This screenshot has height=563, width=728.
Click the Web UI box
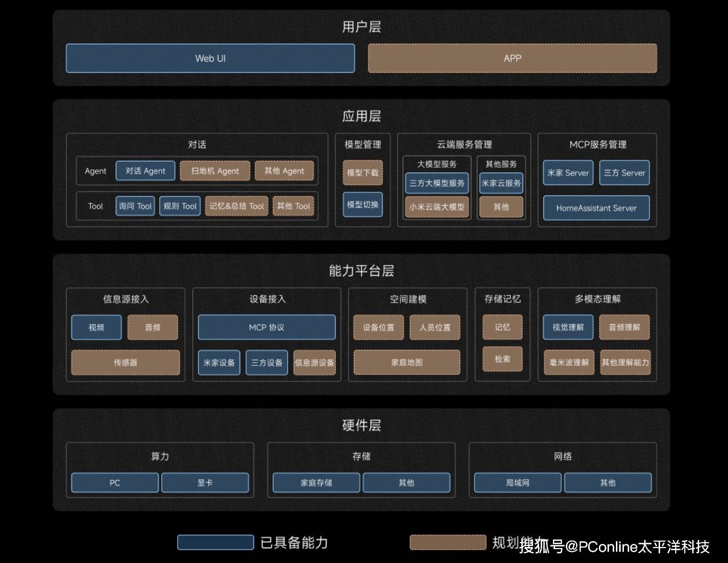tap(210, 58)
